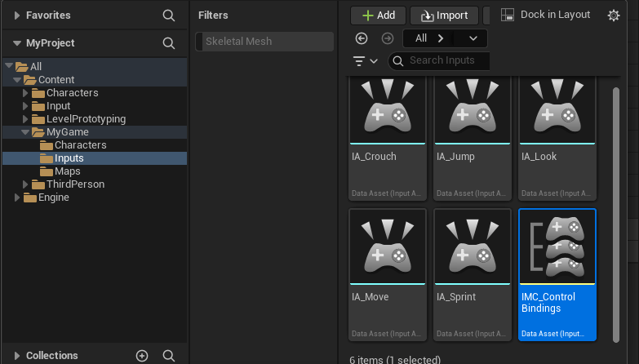Collapse the MyGame folder arrow
The width and height of the screenshot is (639, 364).
25,132
